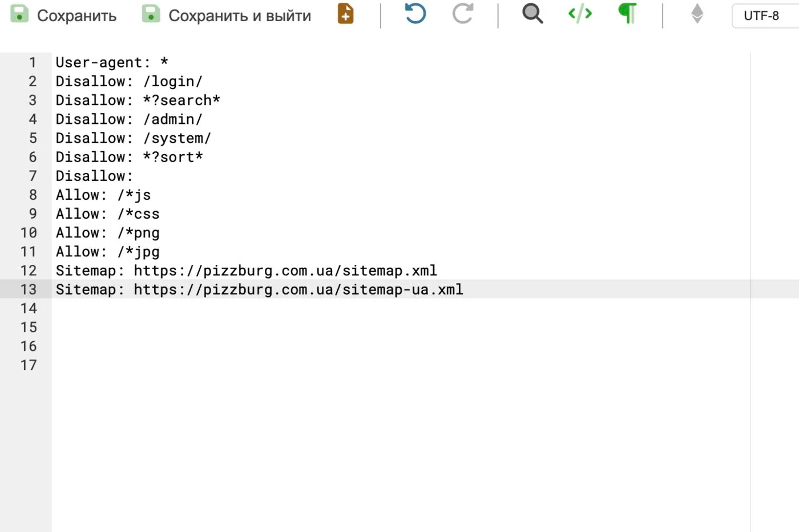799x532 pixels.
Task: Click the new file icon
Action: pyautogui.click(x=345, y=14)
